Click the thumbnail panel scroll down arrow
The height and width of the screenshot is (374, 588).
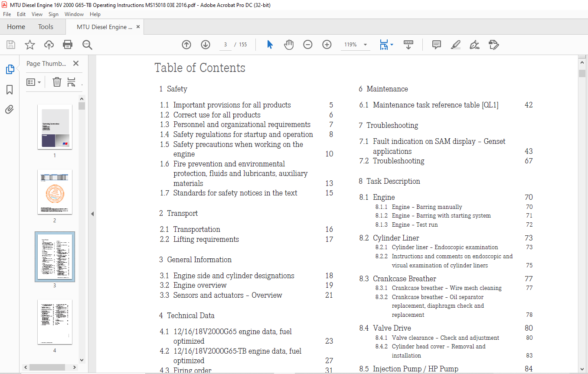click(x=82, y=359)
